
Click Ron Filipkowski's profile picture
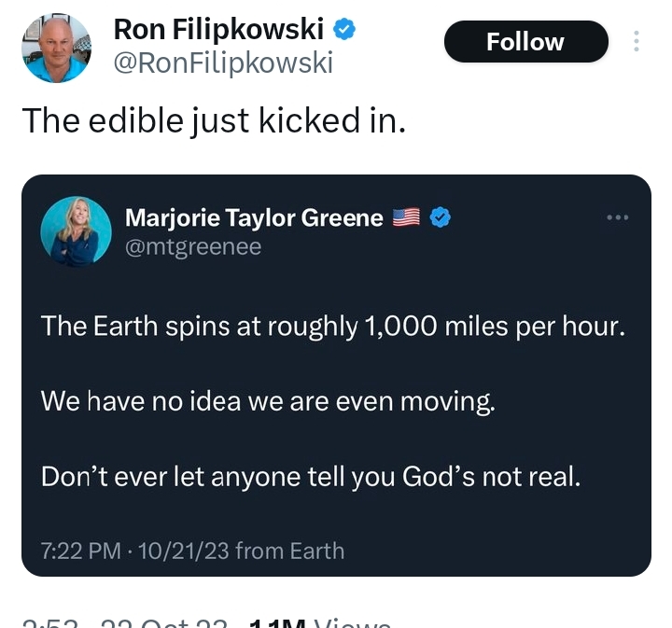[x=56, y=48]
